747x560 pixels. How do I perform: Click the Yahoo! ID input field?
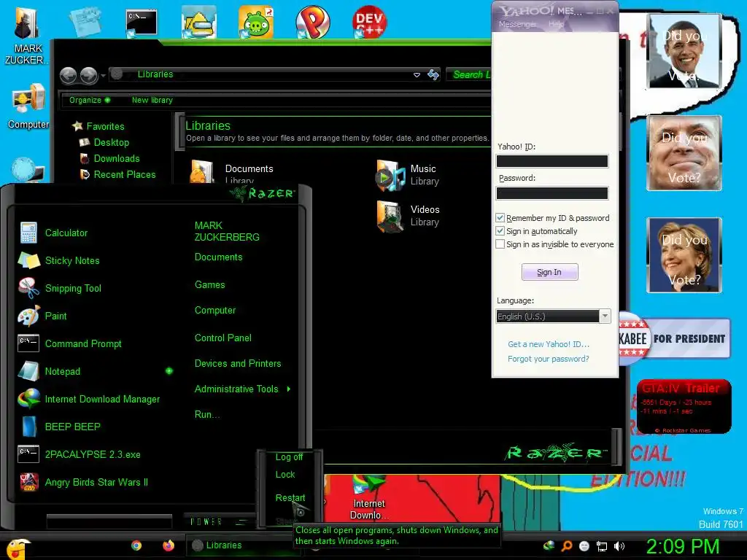pos(552,161)
